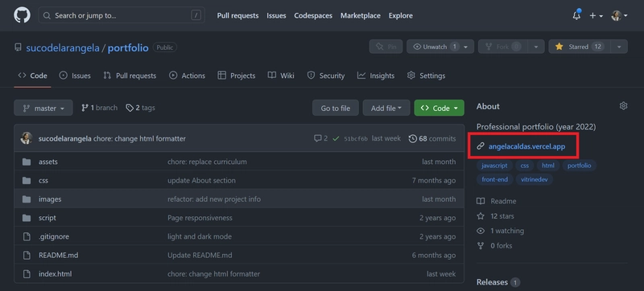Jump to Readme from About sidebar

pos(497,201)
